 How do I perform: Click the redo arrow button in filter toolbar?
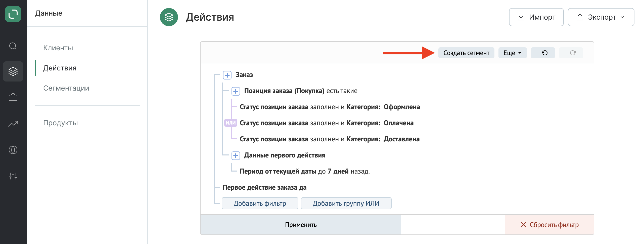click(571, 53)
